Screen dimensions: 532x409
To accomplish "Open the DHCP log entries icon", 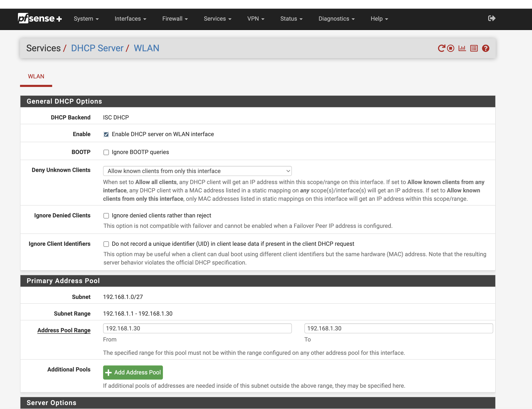I will (474, 48).
